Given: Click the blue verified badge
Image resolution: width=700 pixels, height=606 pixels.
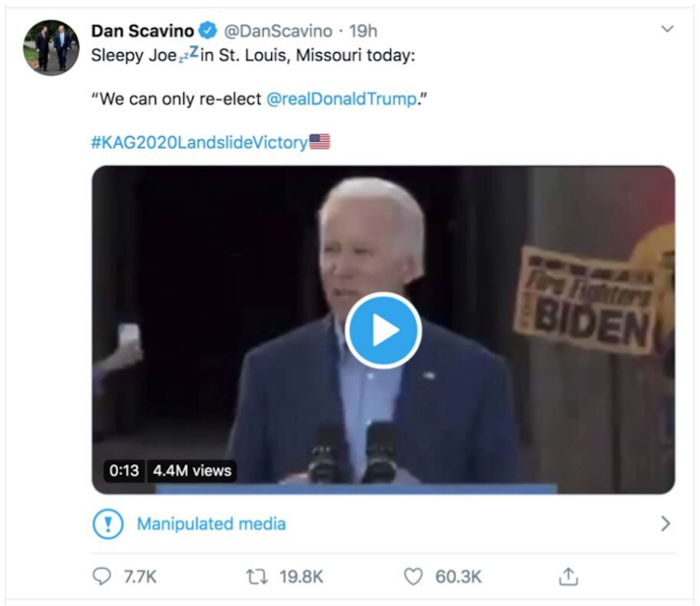Looking at the screenshot, I should point(209,32).
